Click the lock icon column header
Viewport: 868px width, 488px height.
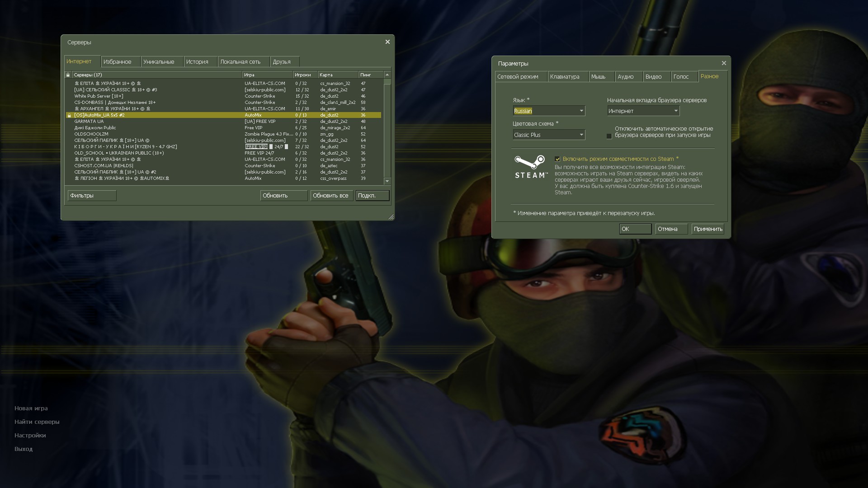point(68,75)
